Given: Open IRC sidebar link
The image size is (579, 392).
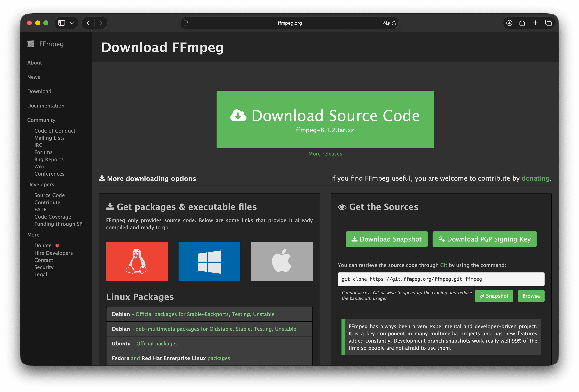Looking at the screenshot, I should [38, 145].
